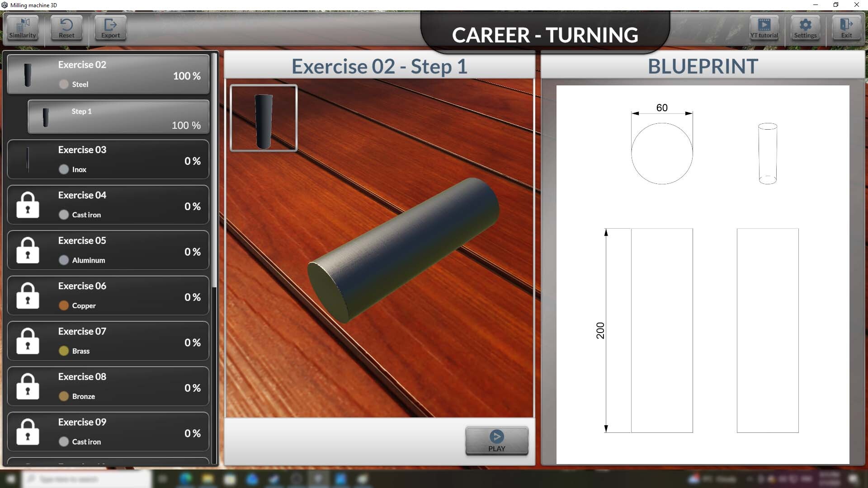Viewport: 868px width, 488px height.
Task: Select Step 1 under Exercise 02
Action: click(118, 117)
